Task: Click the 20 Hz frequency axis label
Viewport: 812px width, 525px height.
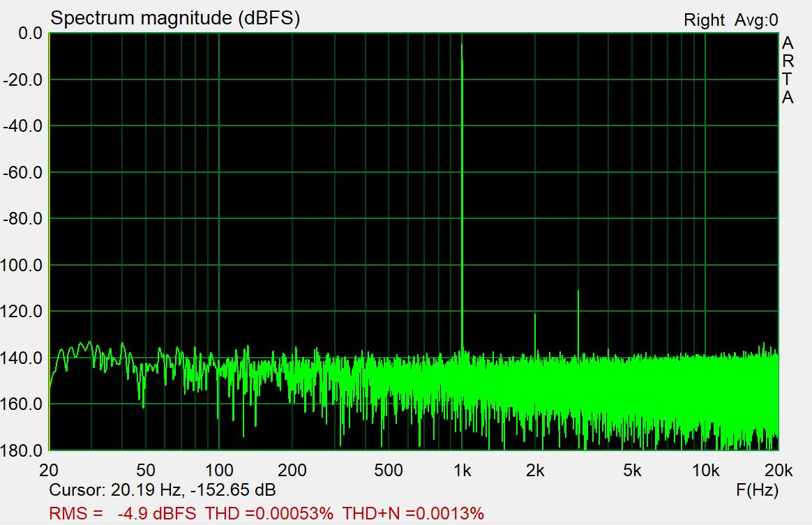Action: [49, 470]
